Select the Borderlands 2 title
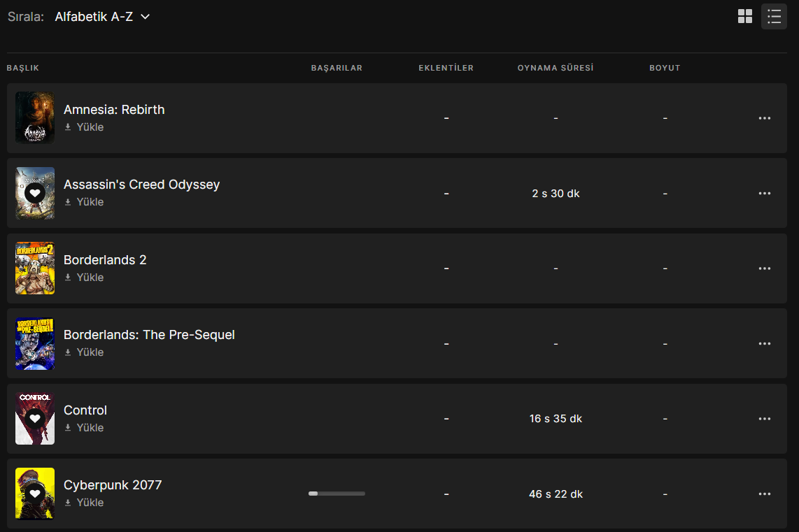This screenshot has width=799, height=532. coord(105,259)
